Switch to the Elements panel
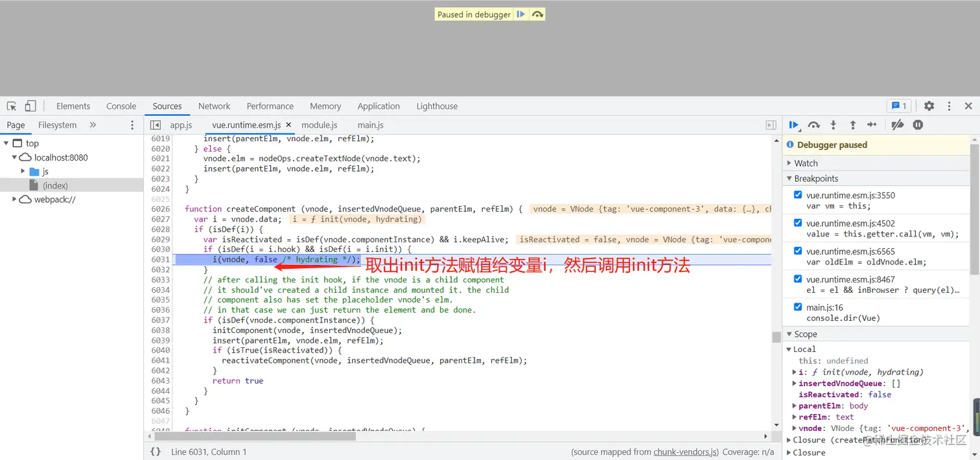This screenshot has width=980, height=460. coord(73,106)
